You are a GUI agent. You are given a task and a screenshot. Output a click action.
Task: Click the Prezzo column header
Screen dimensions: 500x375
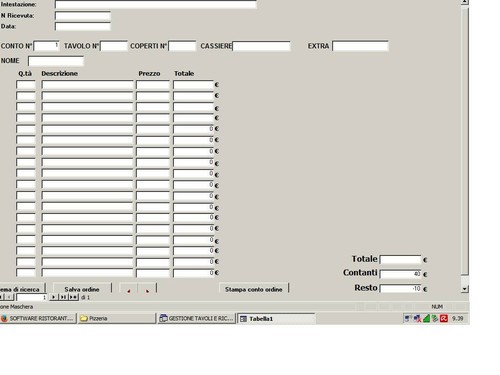coord(149,73)
